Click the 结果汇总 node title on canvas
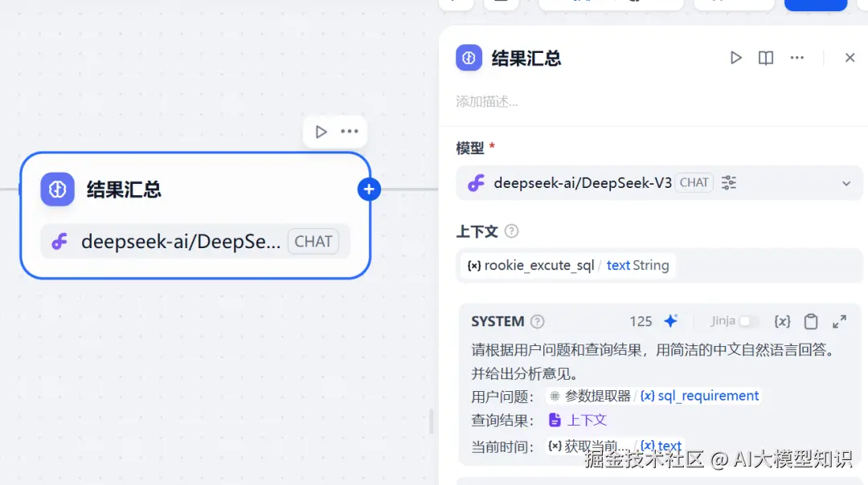The height and width of the screenshot is (485, 868). [x=124, y=190]
